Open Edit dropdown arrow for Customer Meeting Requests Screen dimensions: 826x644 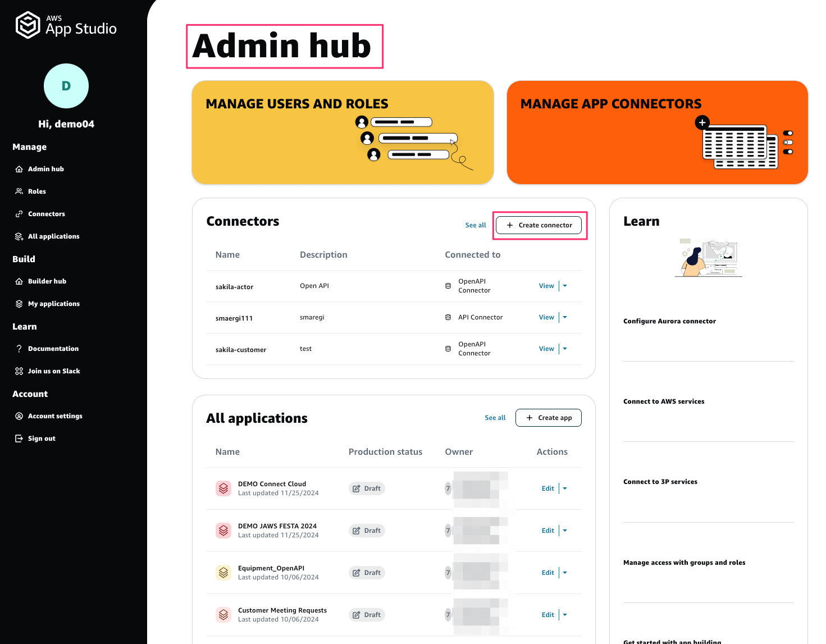point(565,615)
